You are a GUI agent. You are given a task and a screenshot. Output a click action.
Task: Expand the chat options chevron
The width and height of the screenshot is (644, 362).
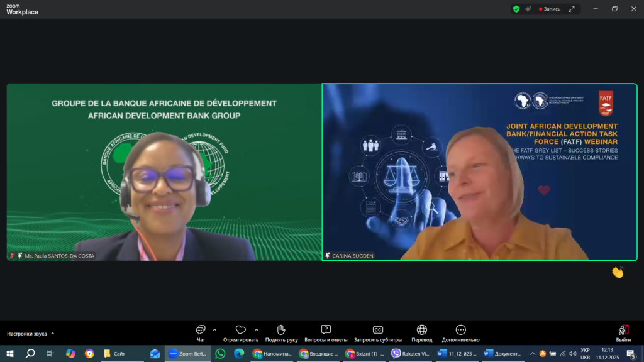tap(214, 329)
